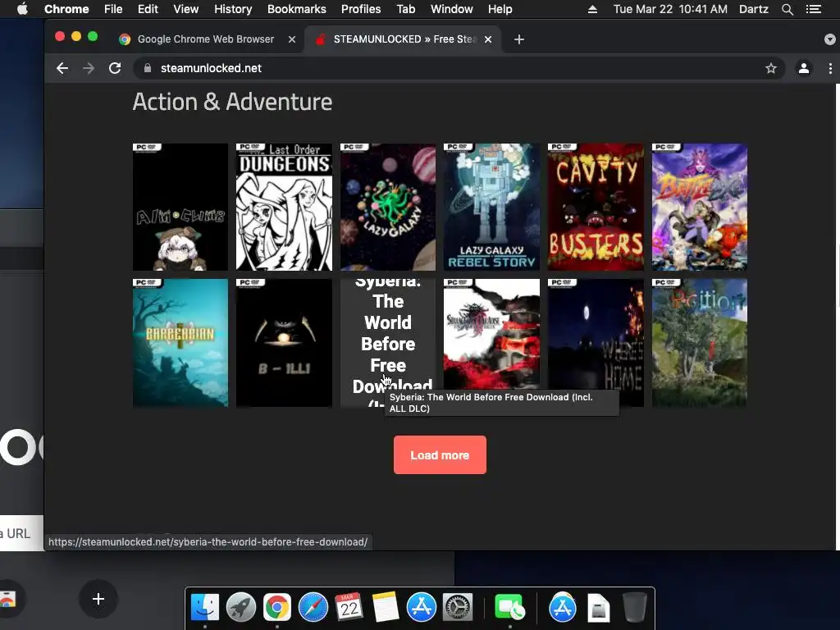Open the Trash from the Dock
Image resolution: width=840 pixels, height=630 pixels.
(634, 608)
